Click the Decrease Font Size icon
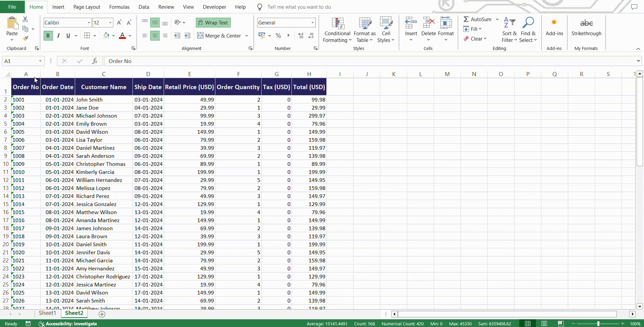This screenshot has height=327, width=644. (x=129, y=23)
